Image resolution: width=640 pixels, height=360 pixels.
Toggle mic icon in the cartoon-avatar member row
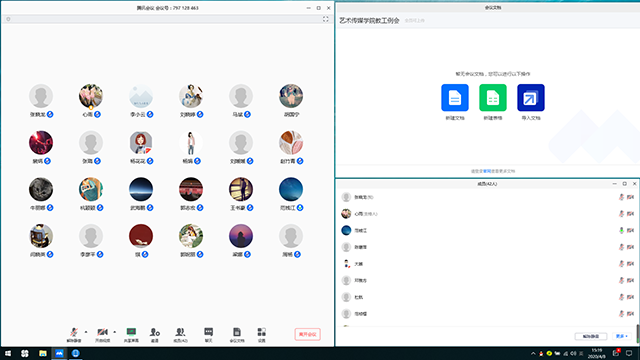point(621,264)
